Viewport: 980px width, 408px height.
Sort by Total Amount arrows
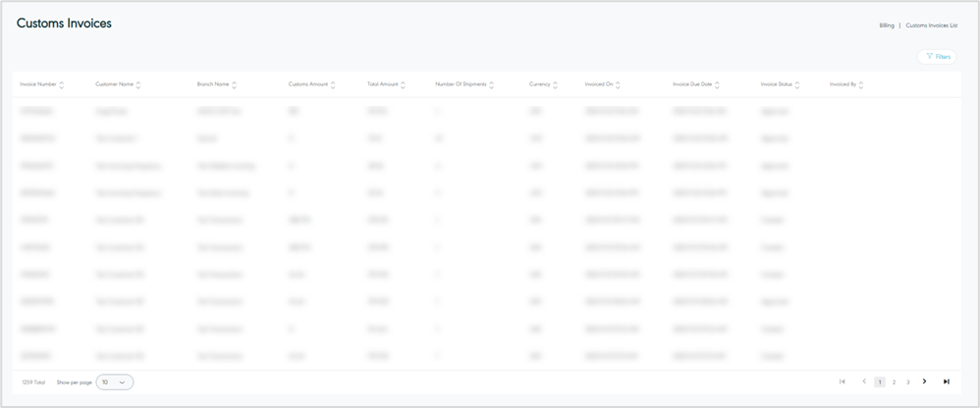click(404, 85)
